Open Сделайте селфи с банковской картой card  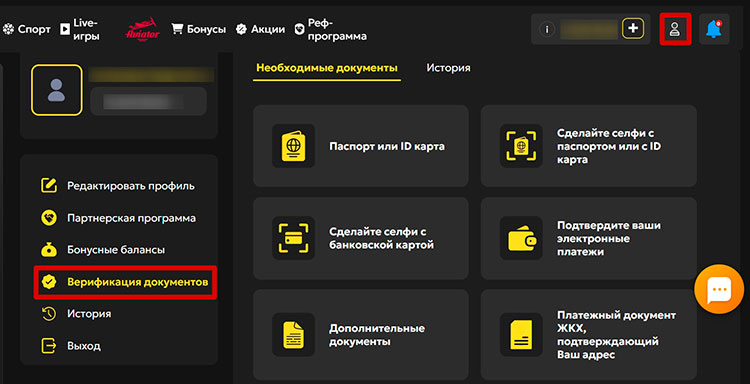click(x=361, y=238)
